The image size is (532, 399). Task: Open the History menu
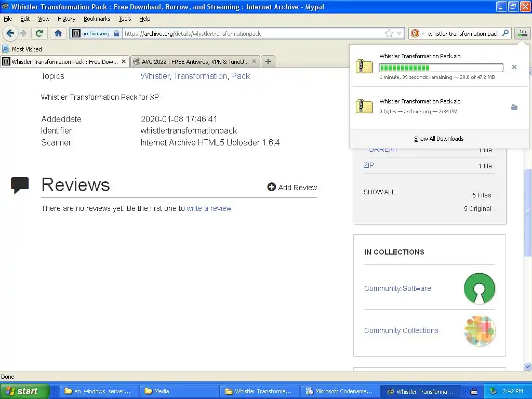[x=66, y=19]
